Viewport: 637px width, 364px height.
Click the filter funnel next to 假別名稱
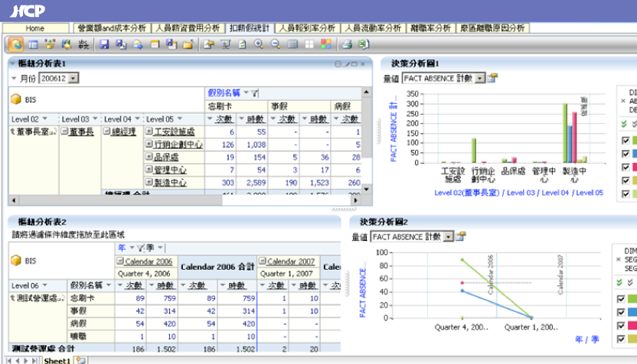point(255,93)
